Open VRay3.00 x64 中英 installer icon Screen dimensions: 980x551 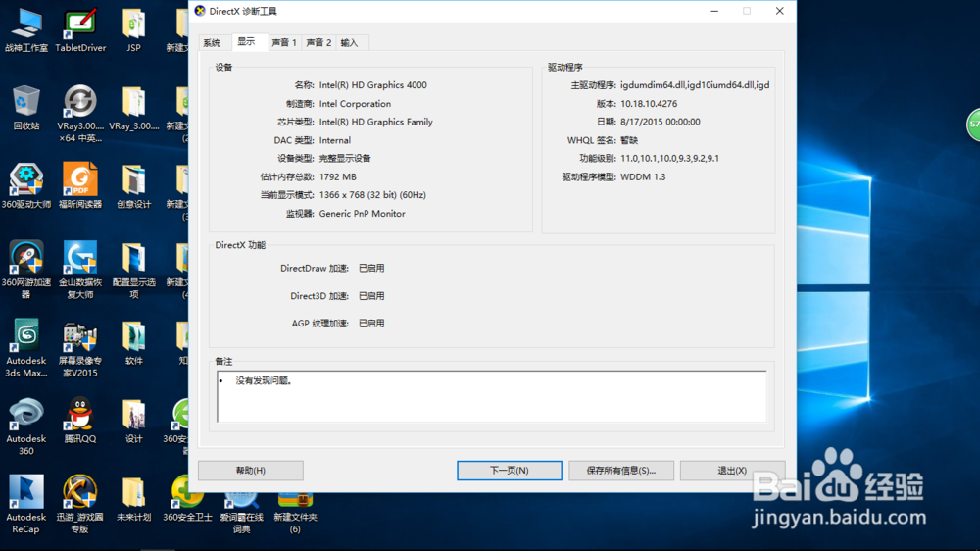click(x=80, y=114)
